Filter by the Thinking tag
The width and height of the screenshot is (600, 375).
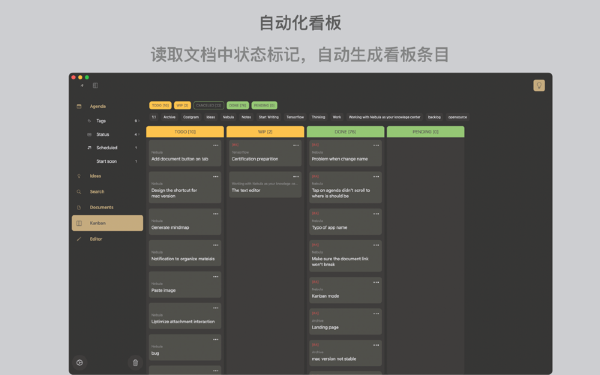click(x=318, y=117)
